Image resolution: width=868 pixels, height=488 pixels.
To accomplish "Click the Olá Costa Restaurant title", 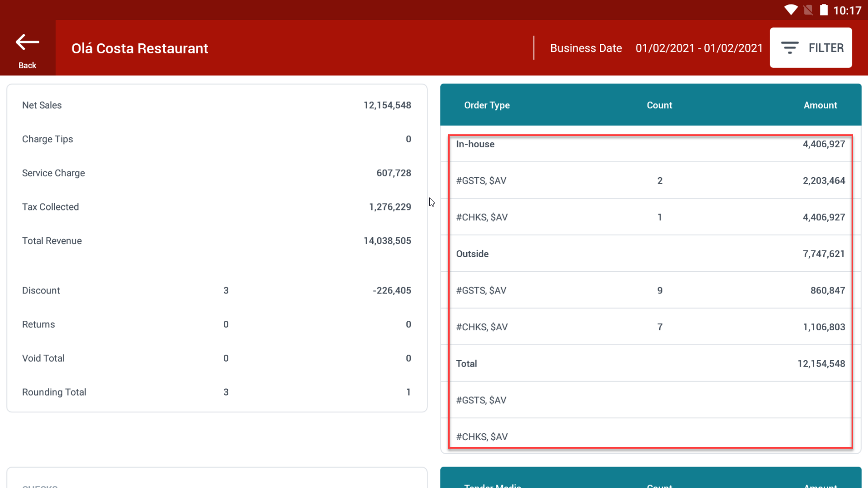I will (x=140, y=48).
